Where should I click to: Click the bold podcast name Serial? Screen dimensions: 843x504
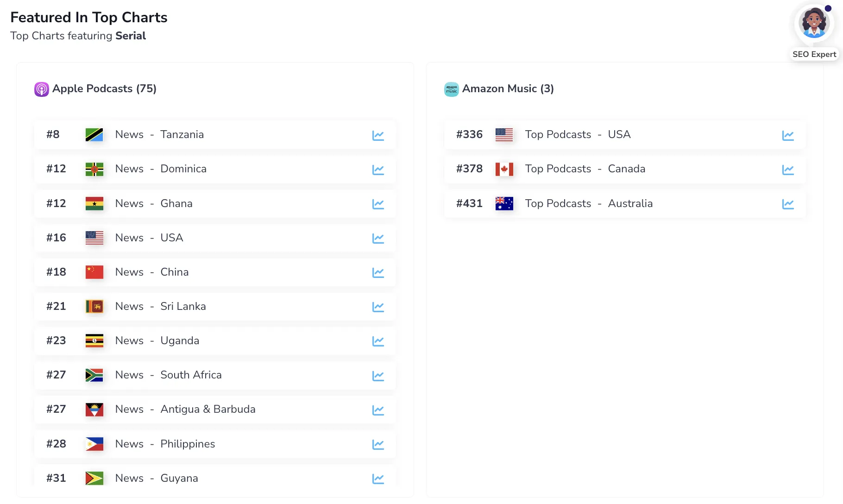131,36
